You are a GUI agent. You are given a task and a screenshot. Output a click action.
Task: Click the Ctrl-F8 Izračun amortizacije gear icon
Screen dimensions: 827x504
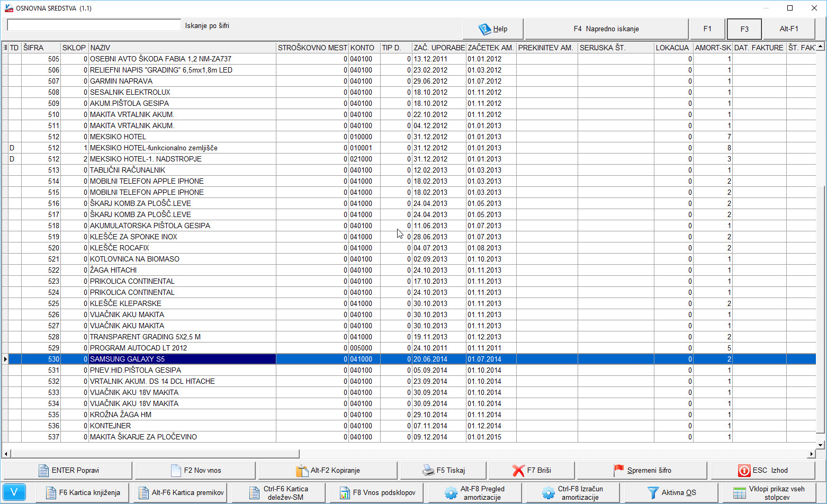pos(549,493)
